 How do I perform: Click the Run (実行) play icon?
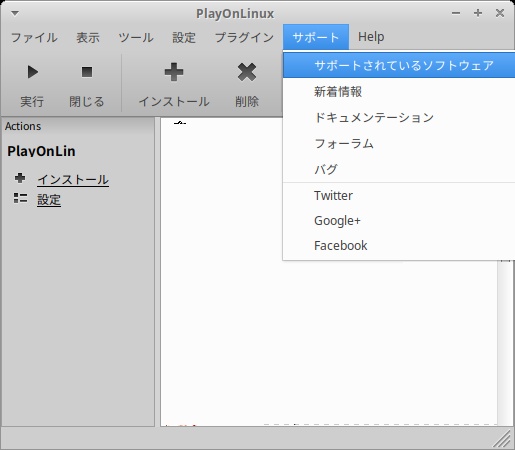click(32, 72)
